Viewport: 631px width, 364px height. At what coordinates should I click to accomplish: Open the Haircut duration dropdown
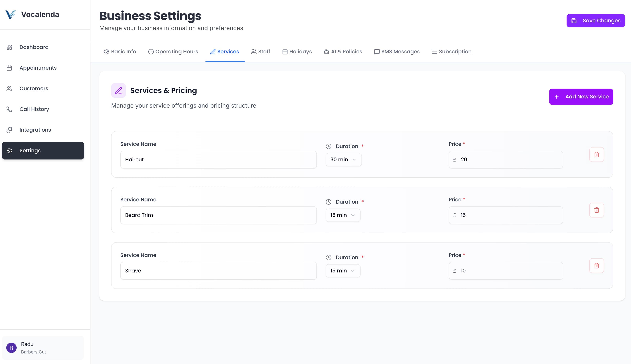pos(344,159)
